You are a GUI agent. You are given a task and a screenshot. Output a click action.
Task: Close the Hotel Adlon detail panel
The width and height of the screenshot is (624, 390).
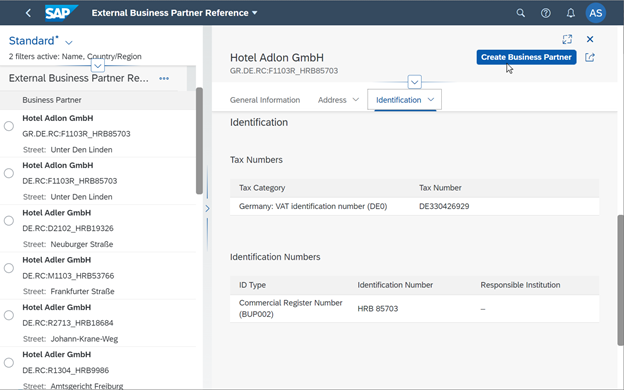tap(590, 39)
